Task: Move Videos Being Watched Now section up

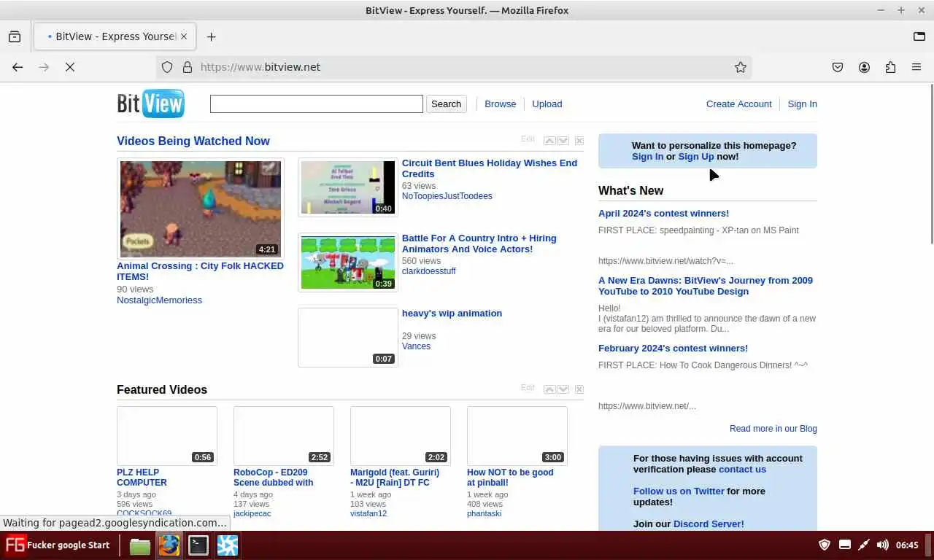Action: pyautogui.click(x=549, y=141)
